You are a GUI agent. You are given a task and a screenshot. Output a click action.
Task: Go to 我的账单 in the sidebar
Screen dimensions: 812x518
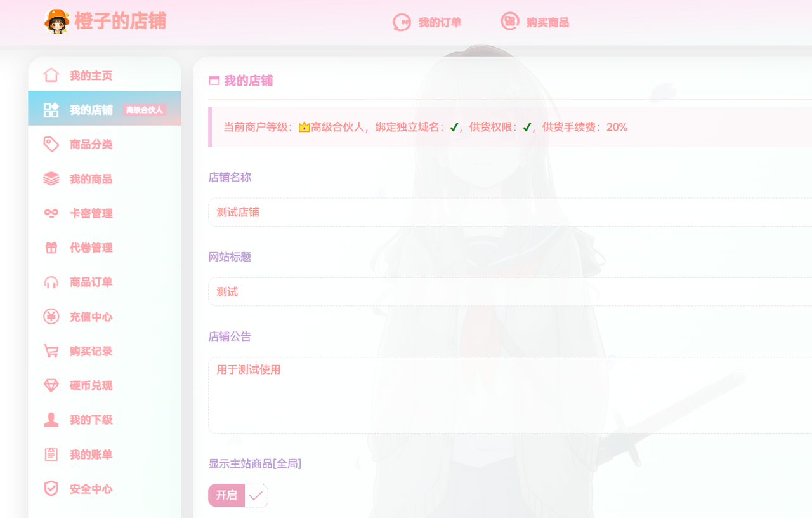pos(91,455)
